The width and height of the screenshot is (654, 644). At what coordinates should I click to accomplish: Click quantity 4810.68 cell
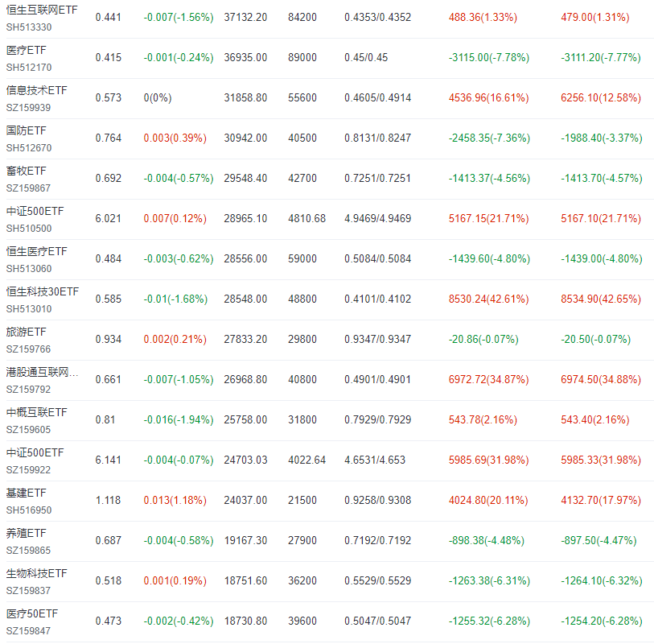(306, 219)
